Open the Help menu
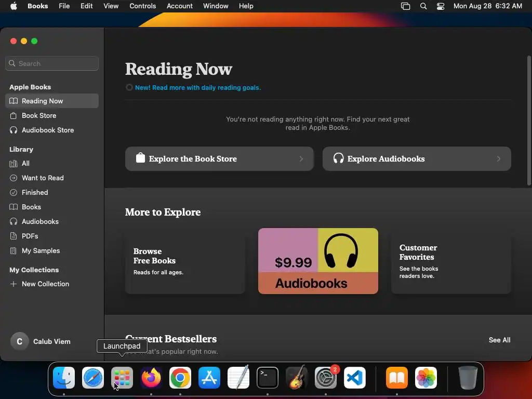532x399 pixels. (246, 6)
